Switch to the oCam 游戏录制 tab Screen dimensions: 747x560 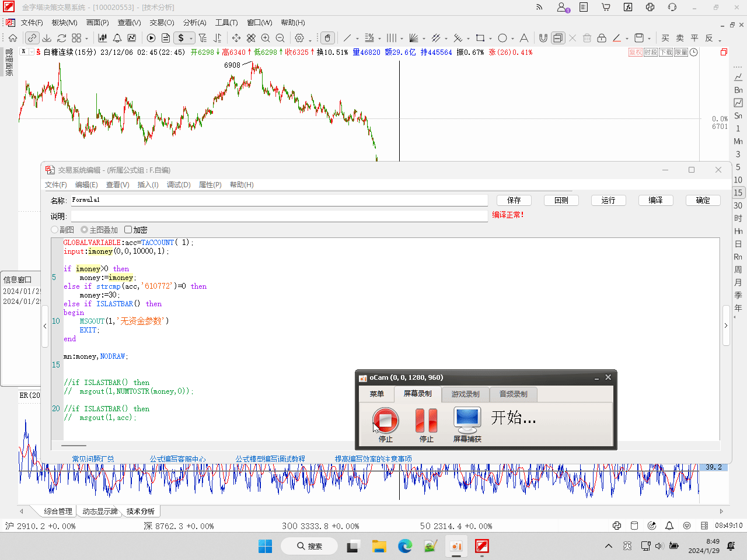(x=465, y=394)
